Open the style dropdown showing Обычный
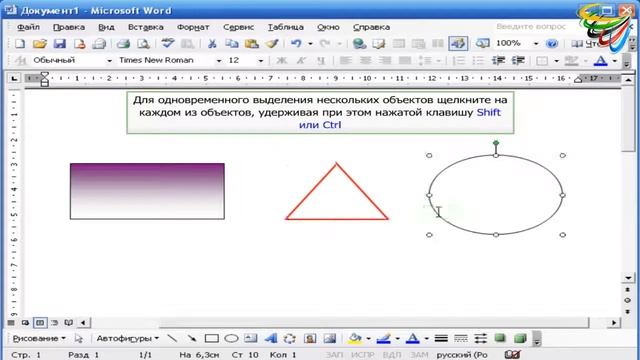Screen dimensions: 640x360 [109, 61]
